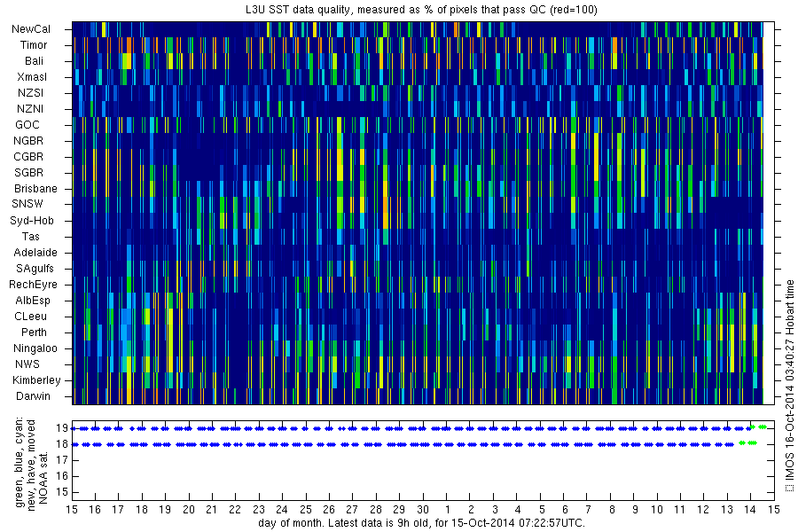Screen dimensions: 798x532
Task: Click the Kimberley region label
Action: (x=36, y=380)
